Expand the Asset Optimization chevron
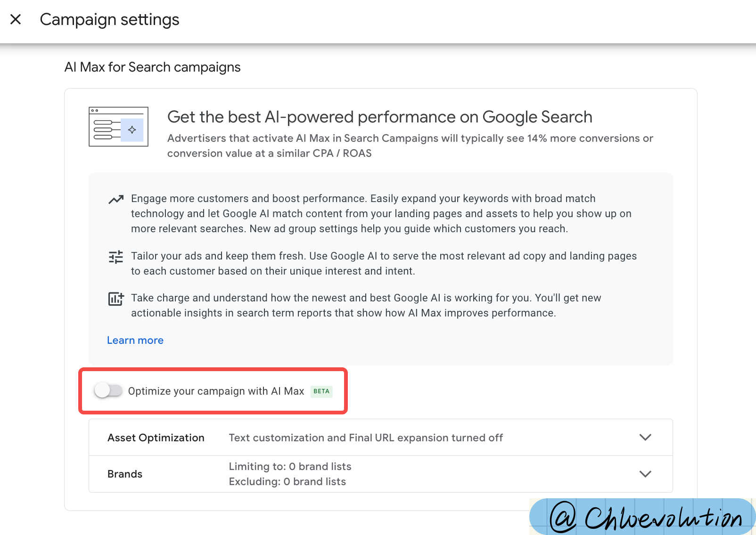This screenshot has height=535, width=756. [x=645, y=438]
